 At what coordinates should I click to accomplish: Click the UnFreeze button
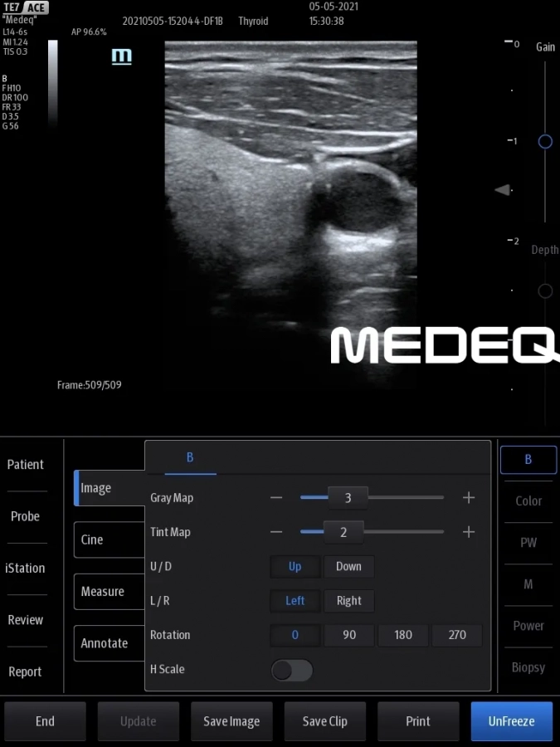pyautogui.click(x=511, y=721)
